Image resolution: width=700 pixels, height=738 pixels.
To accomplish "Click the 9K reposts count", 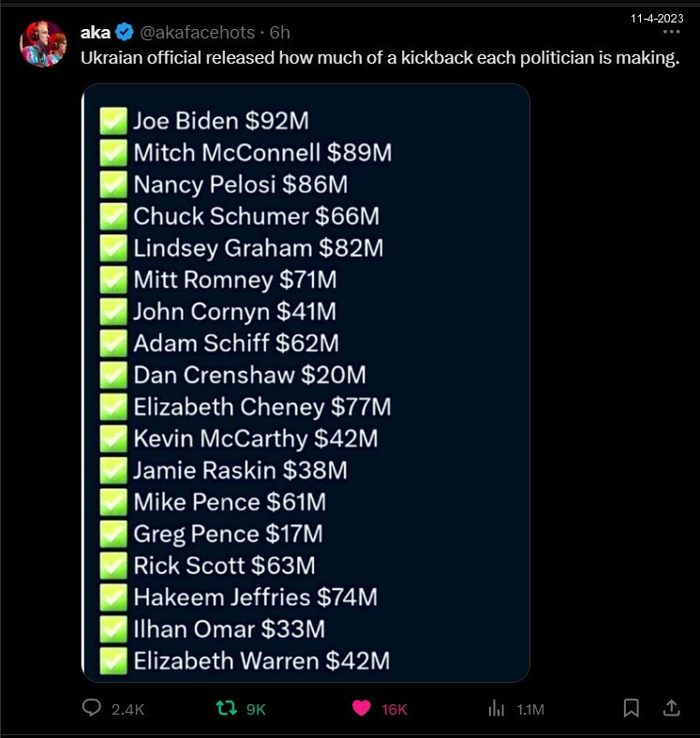I will [256, 709].
